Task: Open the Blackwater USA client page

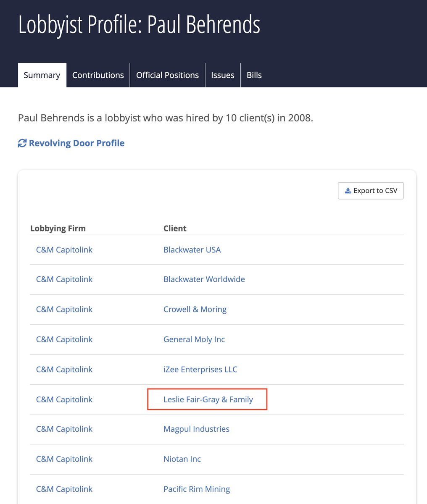Action: coord(192,250)
